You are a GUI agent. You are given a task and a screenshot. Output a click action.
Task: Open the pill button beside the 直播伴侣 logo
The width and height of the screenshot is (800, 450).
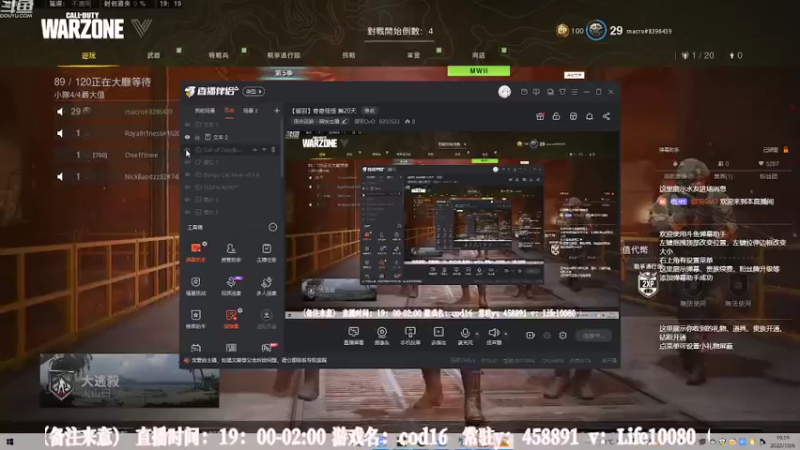coord(253,91)
